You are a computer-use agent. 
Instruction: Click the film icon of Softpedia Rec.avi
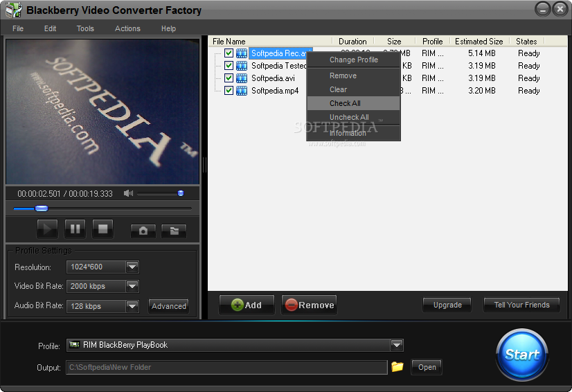pos(242,53)
